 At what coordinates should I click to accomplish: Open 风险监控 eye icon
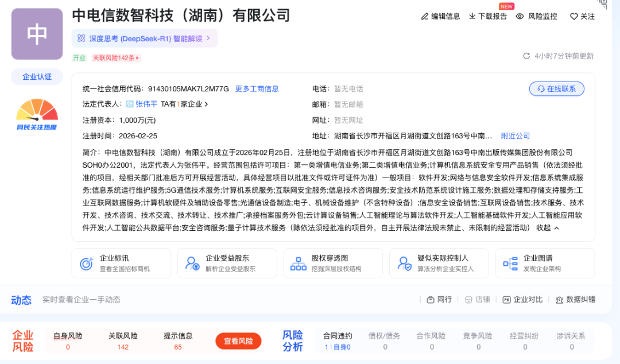click(520, 17)
